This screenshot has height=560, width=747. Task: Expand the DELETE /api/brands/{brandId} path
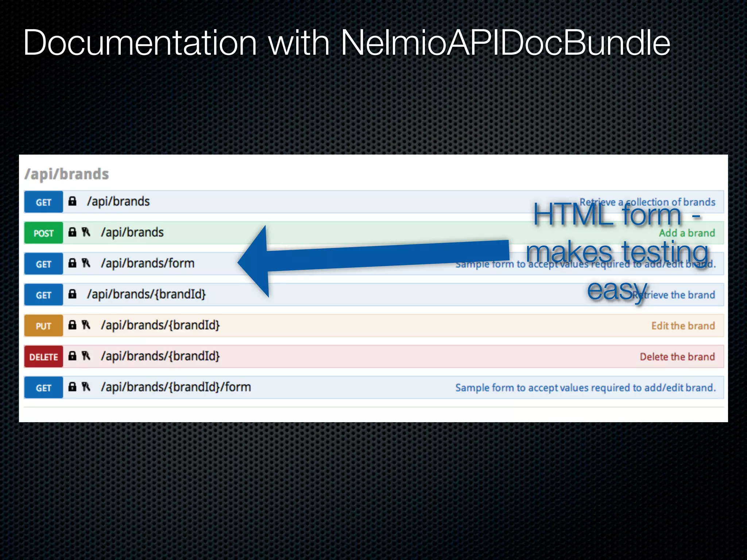point(160,356)
